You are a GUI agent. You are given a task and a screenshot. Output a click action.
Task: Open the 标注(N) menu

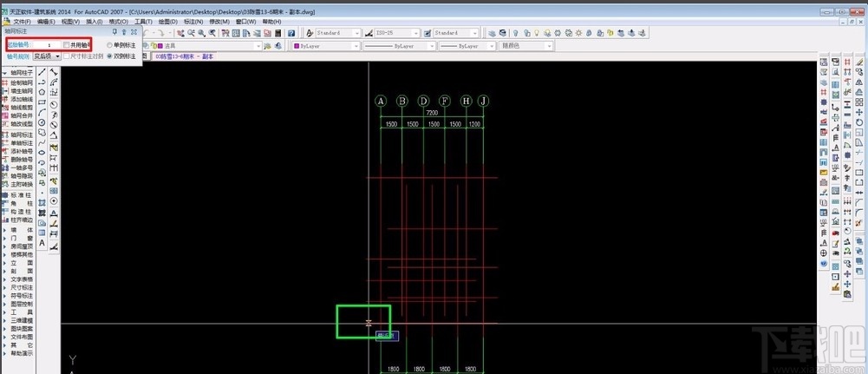[x=193, y=22]
